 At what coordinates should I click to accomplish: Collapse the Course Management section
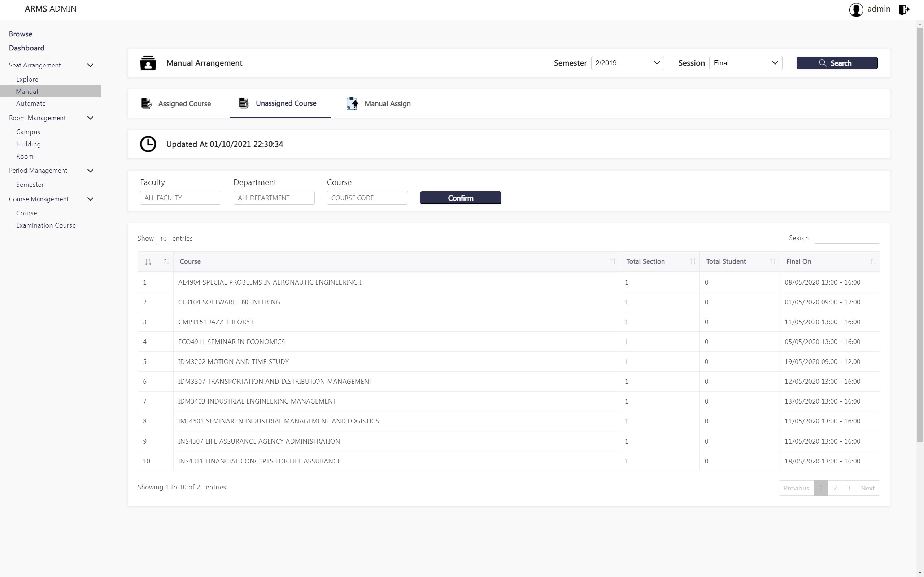(x=91, y=199)
